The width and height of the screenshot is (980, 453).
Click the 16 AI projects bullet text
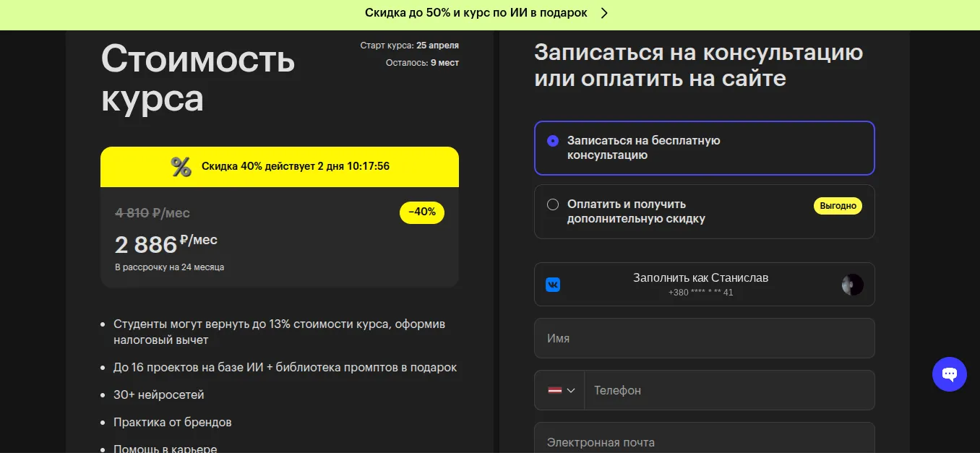coord(285,368)
